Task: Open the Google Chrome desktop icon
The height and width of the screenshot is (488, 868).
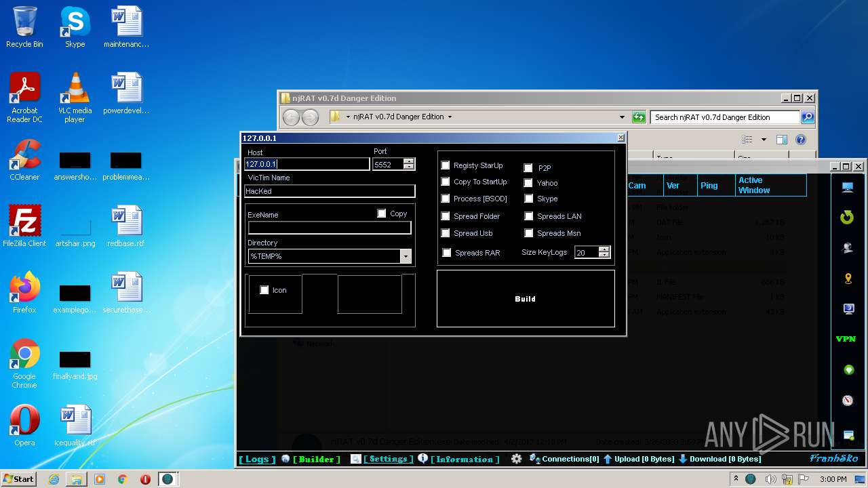Action: [24, 363]
